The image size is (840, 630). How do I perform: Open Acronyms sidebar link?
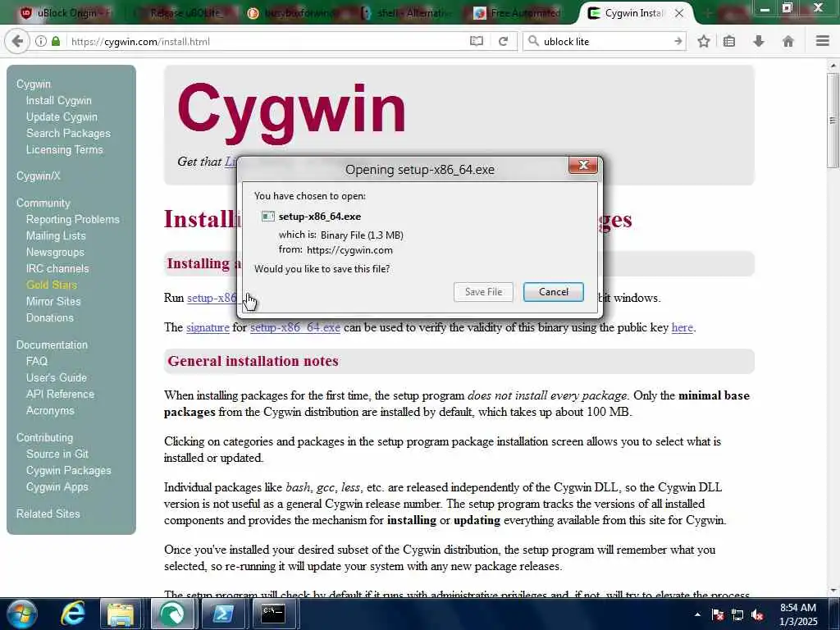coord(50,411)
